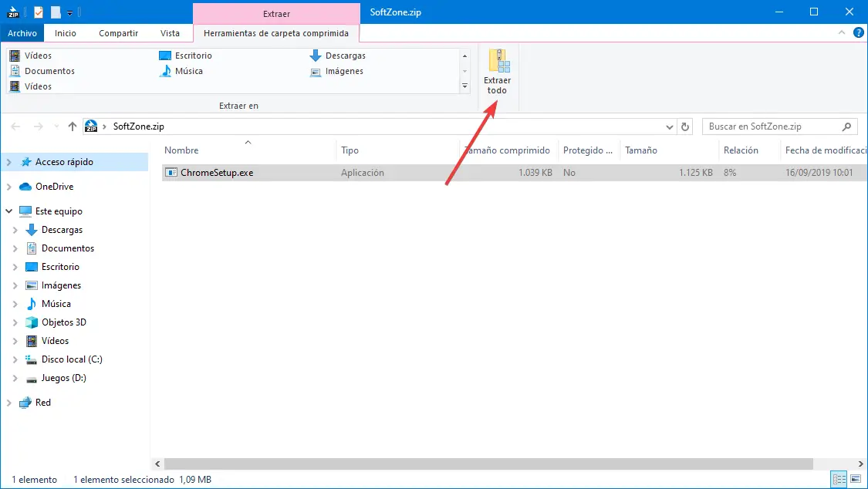Open the address bar history dropdown

pos(669,126)
